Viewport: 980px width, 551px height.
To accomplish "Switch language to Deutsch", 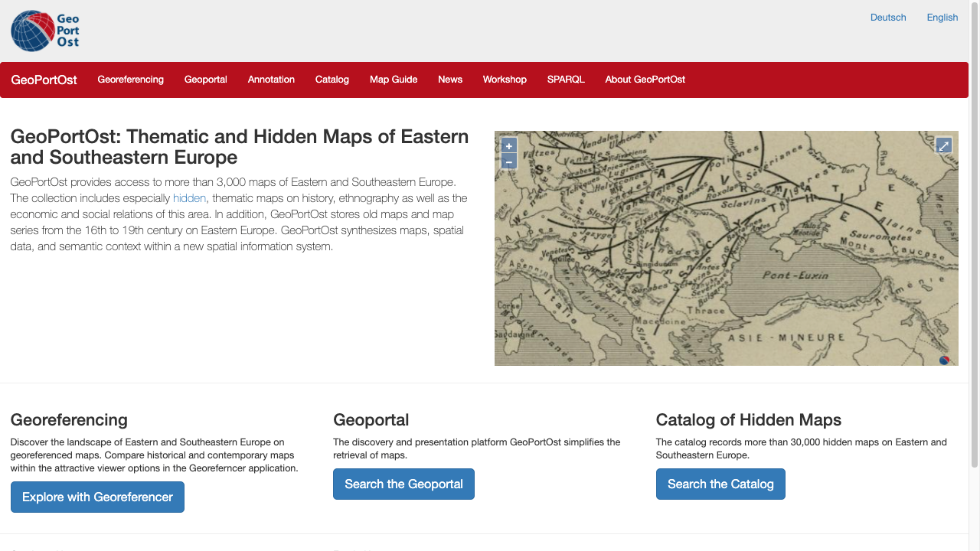I will pos(888,18).
